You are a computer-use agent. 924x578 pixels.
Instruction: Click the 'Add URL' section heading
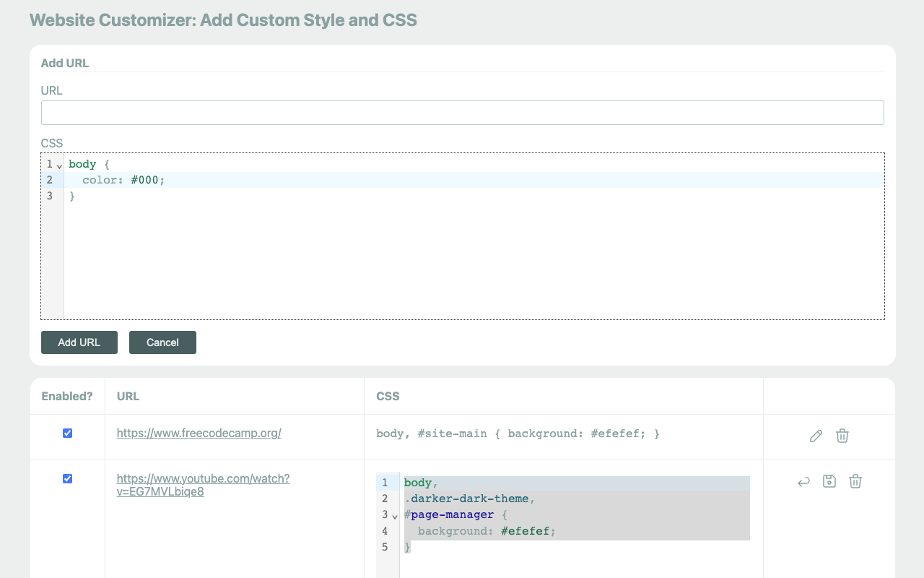65,63
